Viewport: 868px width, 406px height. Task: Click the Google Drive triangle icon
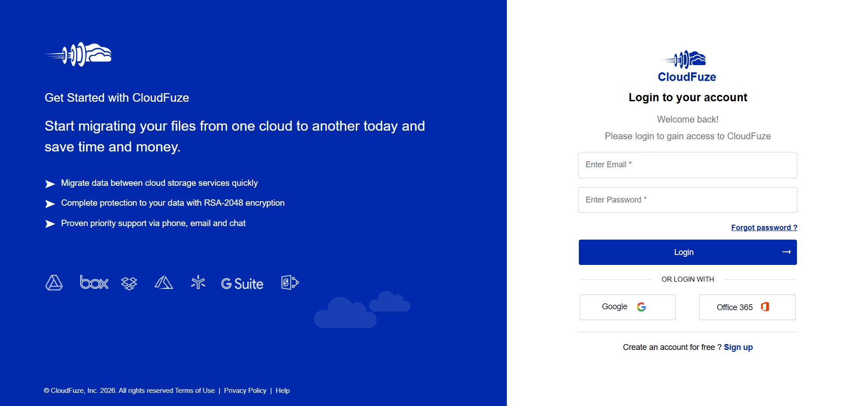[x=54, y=283]
